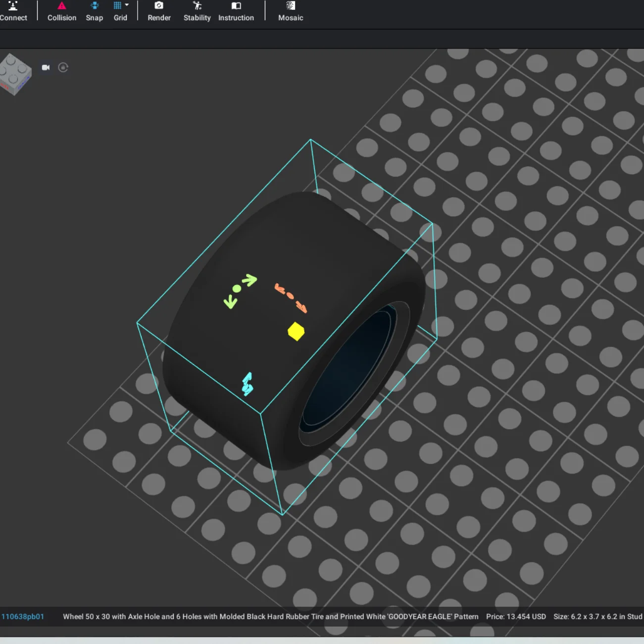The image size is (644, 644).
Task: Launch the Mosaic tool
Action: point(291,11)
